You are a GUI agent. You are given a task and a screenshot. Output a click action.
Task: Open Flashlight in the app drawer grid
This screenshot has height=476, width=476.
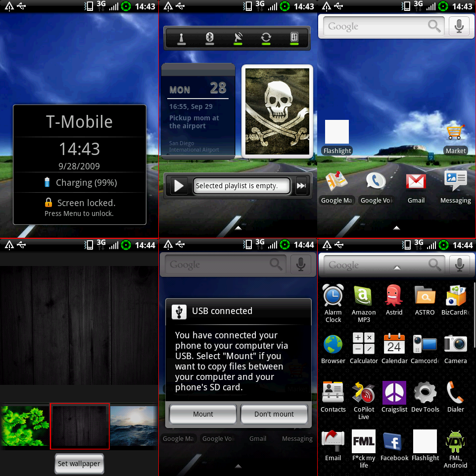tap(425, 446)
